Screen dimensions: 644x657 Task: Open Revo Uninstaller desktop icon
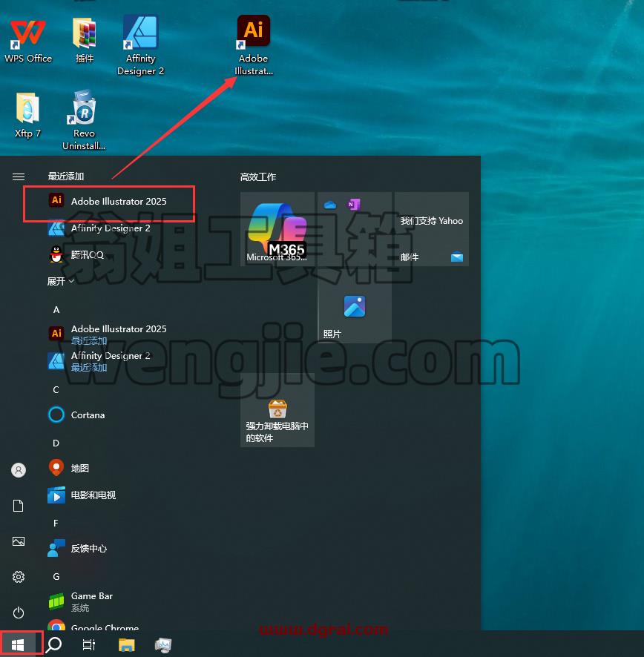(x=84, y=120)
